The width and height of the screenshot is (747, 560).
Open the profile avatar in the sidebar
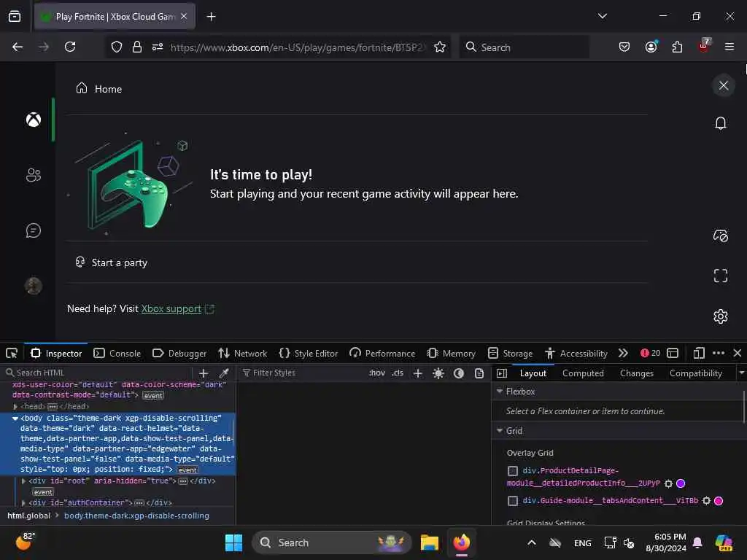pos(34,286)
